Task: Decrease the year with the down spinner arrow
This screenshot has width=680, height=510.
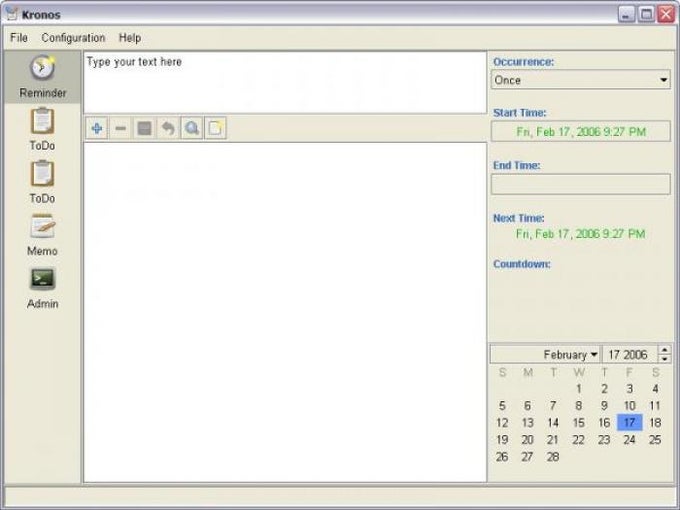Action: coord(664,359)
